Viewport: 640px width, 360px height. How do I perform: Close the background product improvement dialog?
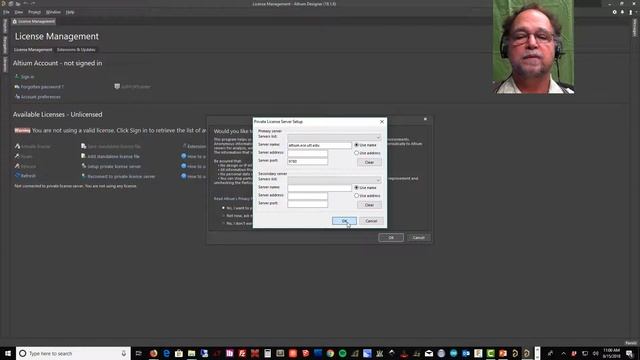[x=425, y=119]
